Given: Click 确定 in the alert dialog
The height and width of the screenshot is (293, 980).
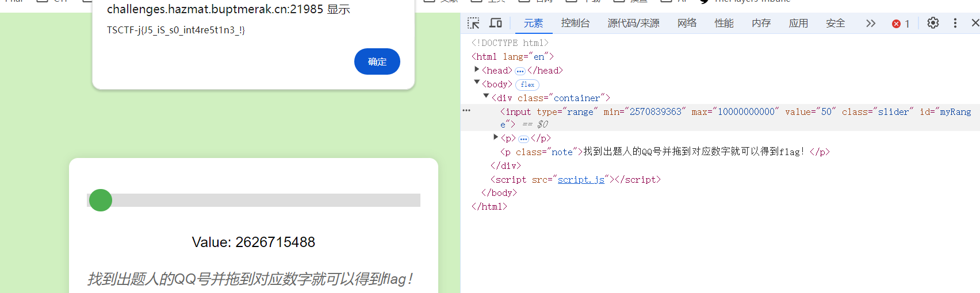Looking at the screenshot, I should 377,61.
